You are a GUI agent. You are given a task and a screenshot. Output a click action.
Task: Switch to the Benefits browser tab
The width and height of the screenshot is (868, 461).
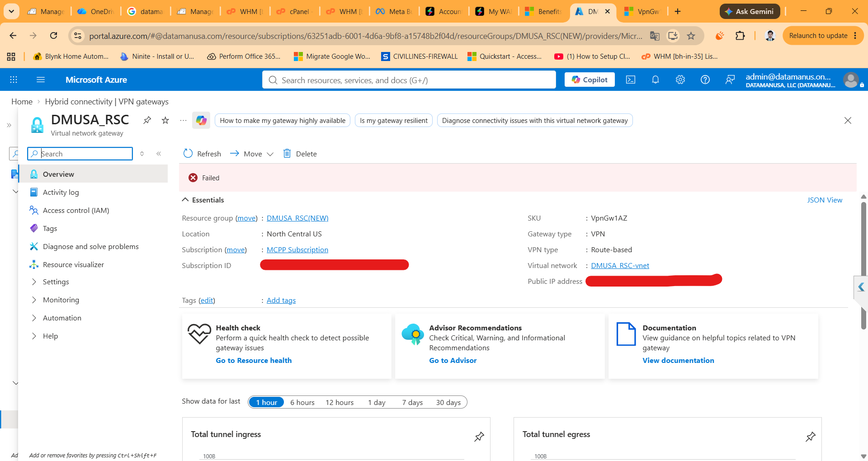coord(543,11)
